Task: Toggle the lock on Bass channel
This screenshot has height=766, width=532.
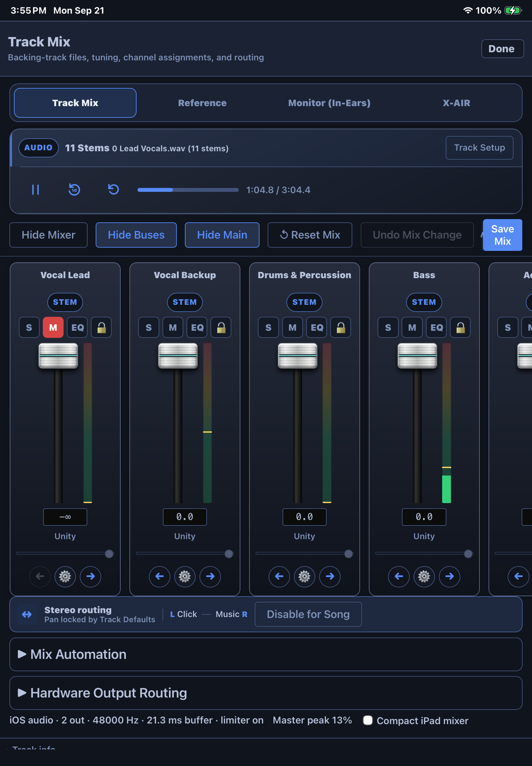Action: (460, 327)
